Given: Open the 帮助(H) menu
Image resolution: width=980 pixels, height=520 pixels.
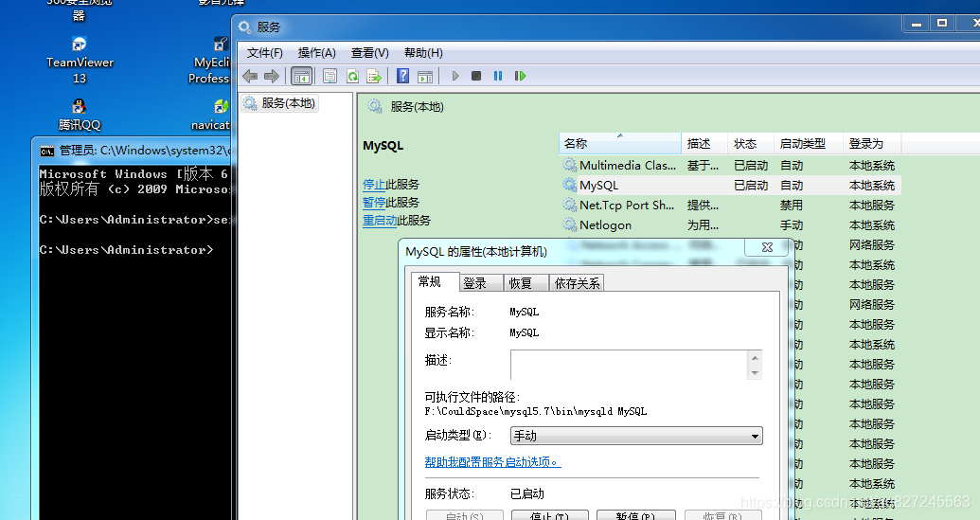Looking at the screenshot, I should coord(424,53).
